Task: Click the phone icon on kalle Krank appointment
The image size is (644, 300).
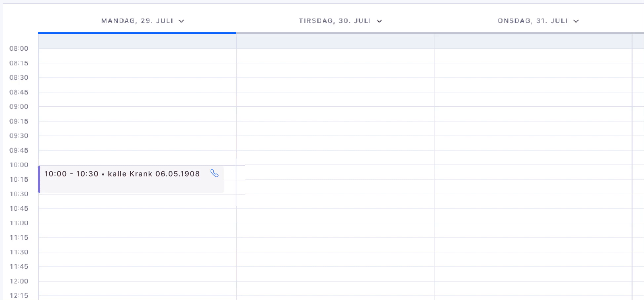Action: 214,173
